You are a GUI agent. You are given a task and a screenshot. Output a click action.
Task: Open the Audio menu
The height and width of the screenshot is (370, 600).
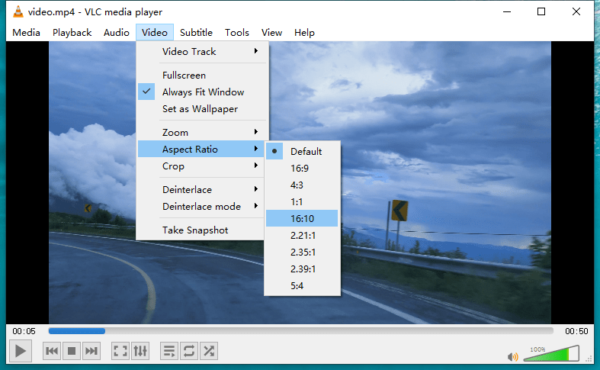(x=116, y=33)
